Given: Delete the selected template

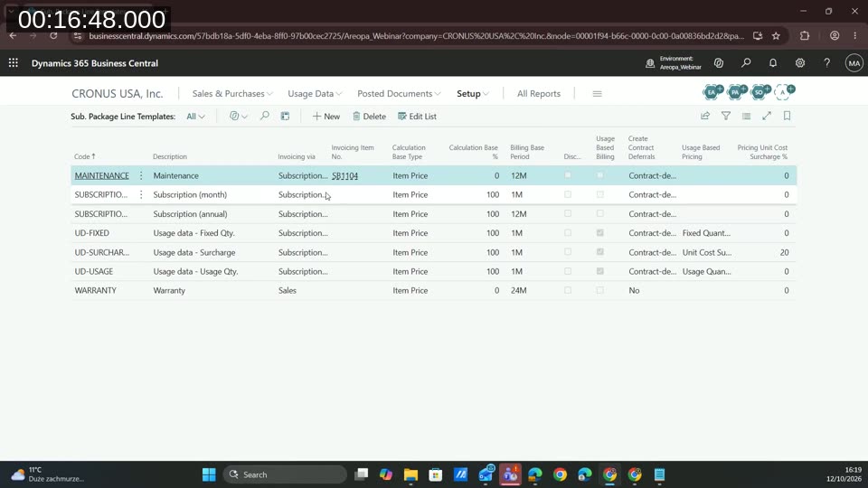Looking at the screenshot, I should click(x=369, y=117).
